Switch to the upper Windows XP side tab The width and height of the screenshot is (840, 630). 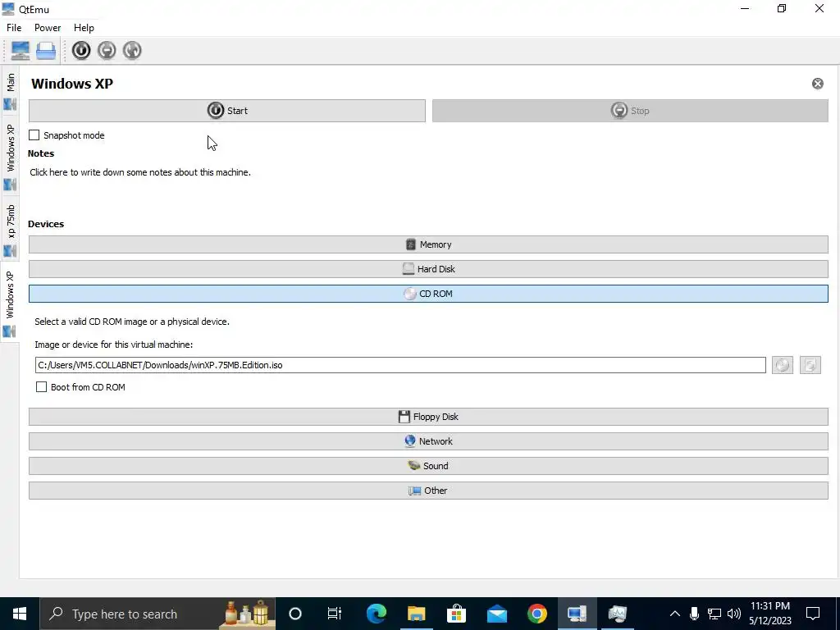coord(10,156)
